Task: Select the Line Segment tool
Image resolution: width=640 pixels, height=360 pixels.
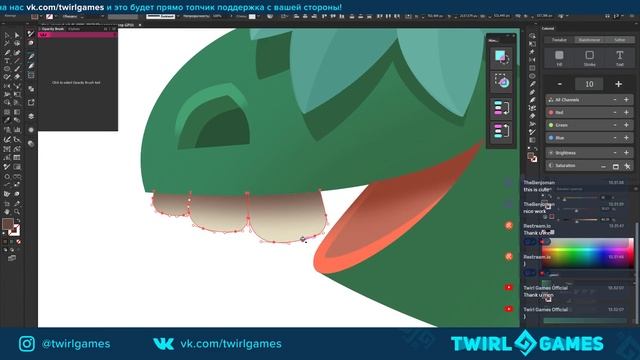Action: click(17, 61)
